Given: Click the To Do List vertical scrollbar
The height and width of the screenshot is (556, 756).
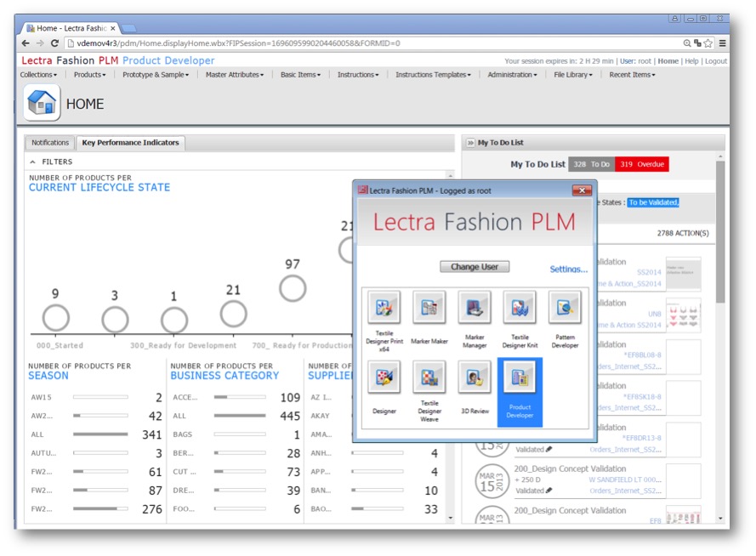Looking at the screenshot, I should click(x=720, y=232).
